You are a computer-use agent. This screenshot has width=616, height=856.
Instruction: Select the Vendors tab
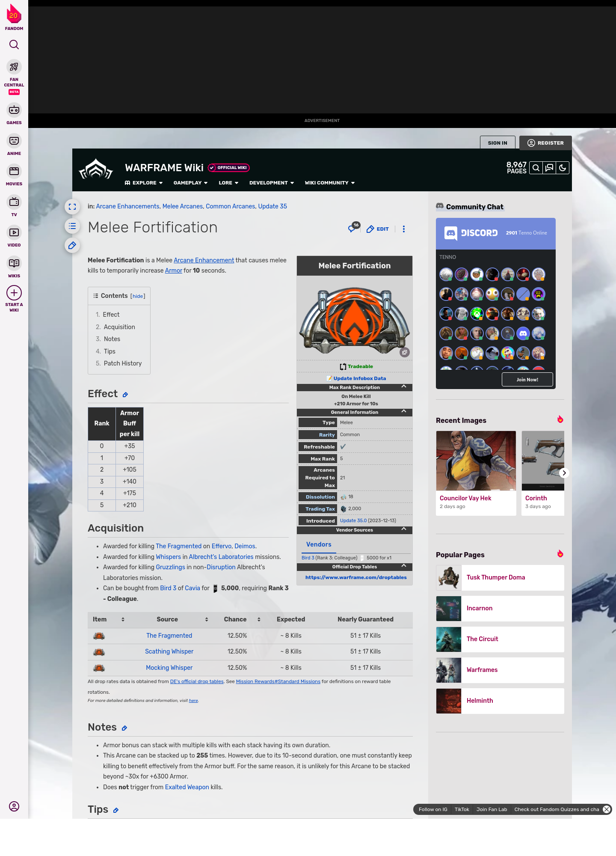click(x=319, y=544)
